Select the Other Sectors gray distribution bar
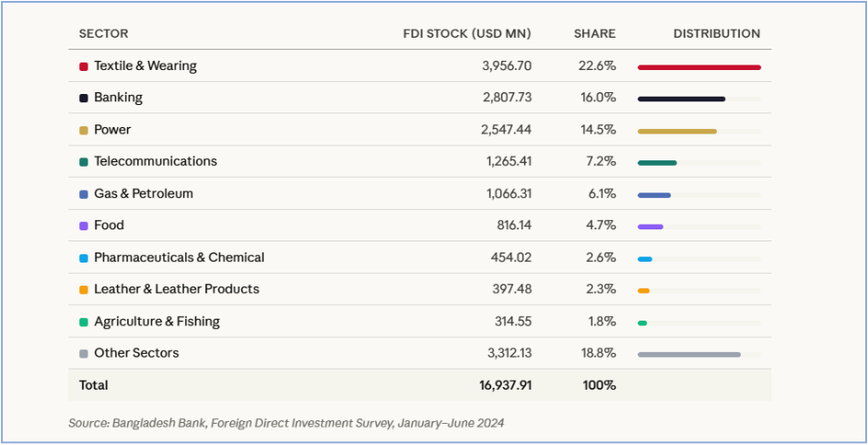 [x=688, y=354]
